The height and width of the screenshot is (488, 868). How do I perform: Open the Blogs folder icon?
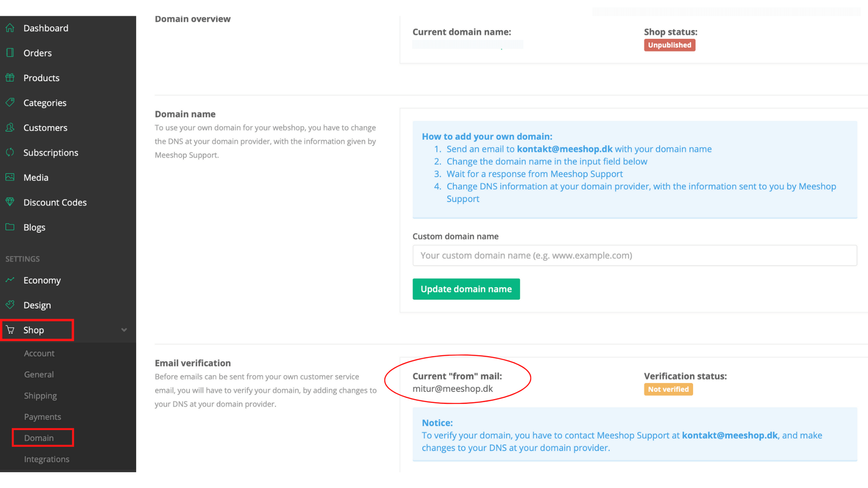(x=10, y=227)
